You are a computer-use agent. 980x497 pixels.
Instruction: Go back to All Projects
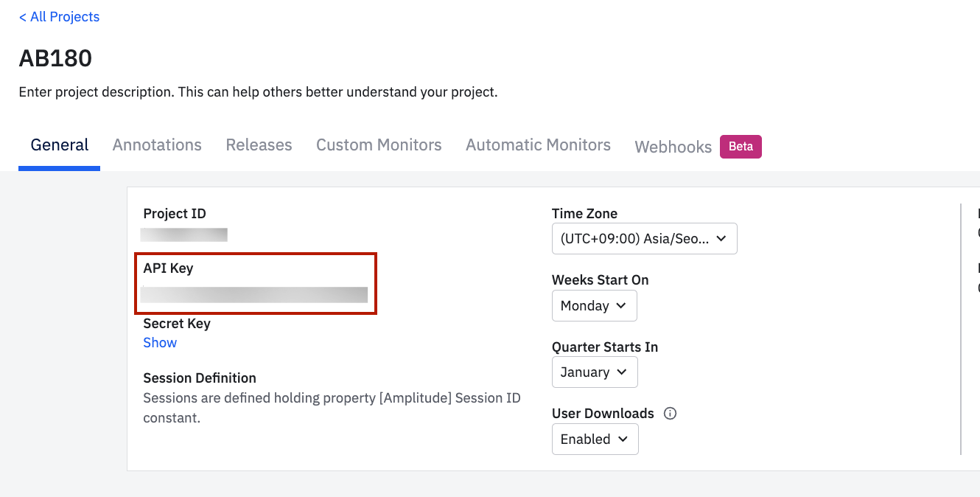[60, 17]
